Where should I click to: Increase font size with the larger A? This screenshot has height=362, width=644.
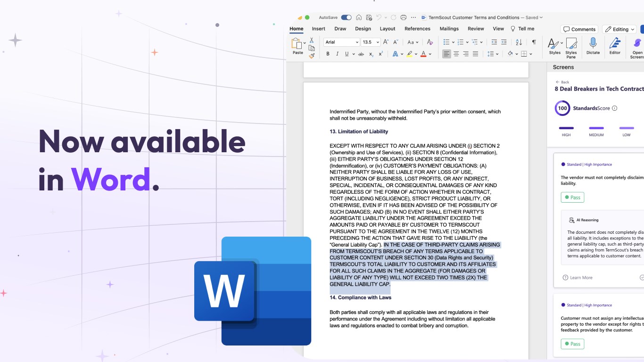pyautogui.click(x=386, y=42)
